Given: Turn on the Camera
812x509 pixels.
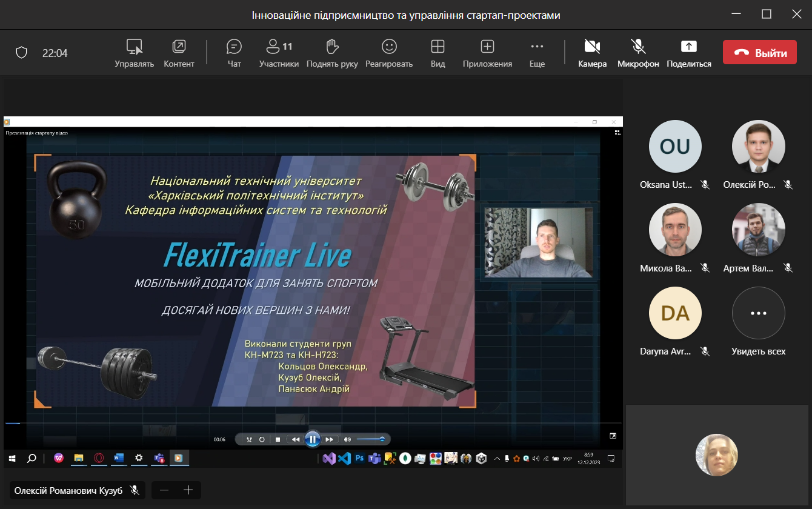Looking at the screenshot, I should click(592, 53).
